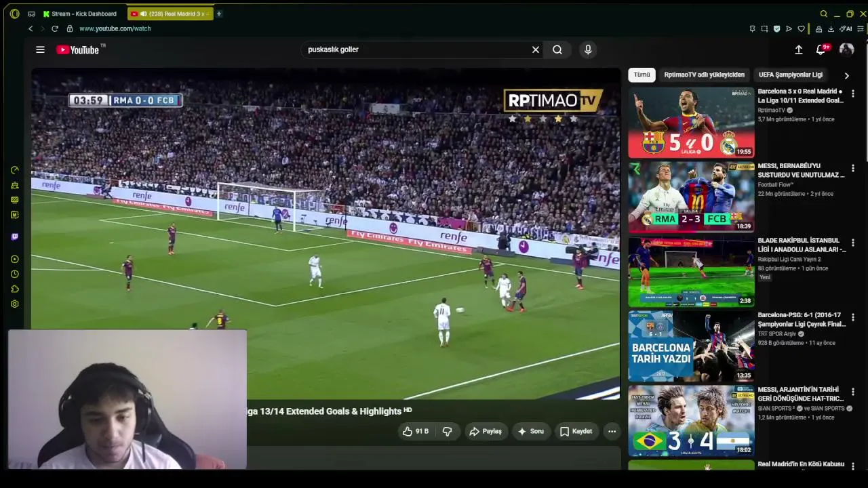Submit the search with the magnifier button
868x488 pixels.
point(557,49)
